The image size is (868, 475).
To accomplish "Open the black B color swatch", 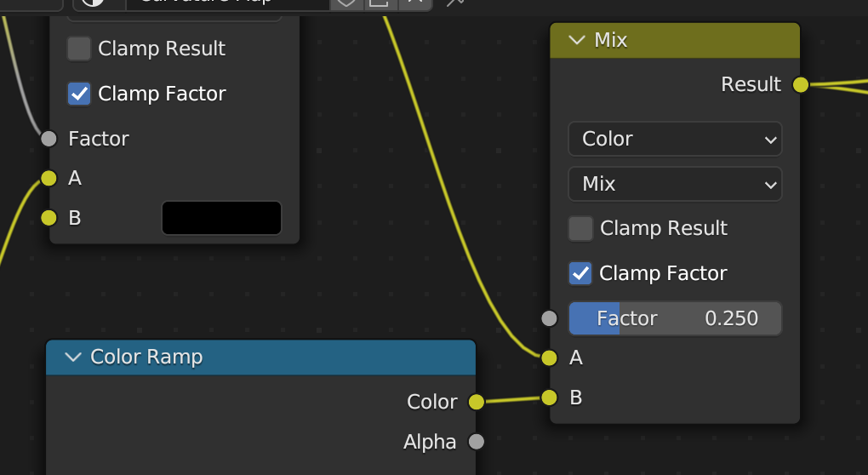I will pos(221,218).
